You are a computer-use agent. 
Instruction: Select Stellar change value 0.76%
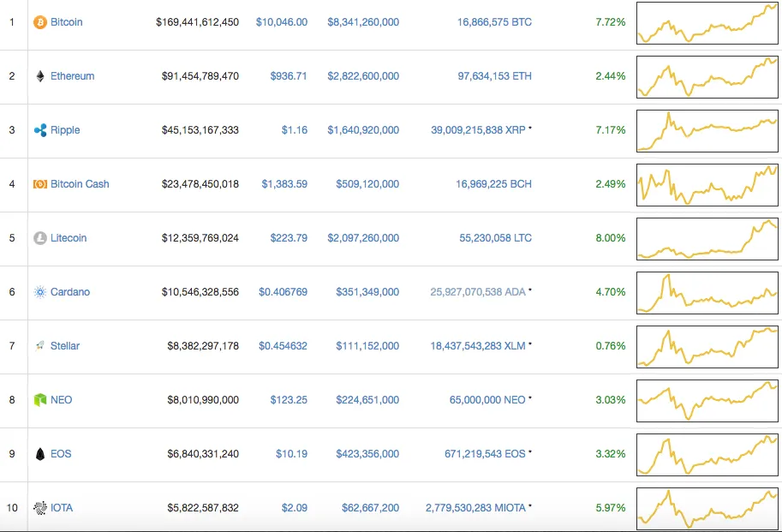(x=611, y=345)
